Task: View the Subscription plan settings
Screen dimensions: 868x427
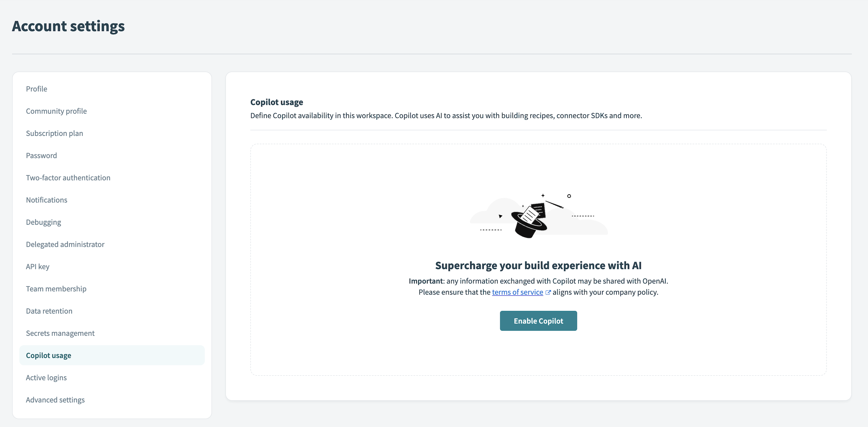Action: click(x=54, y=133)
